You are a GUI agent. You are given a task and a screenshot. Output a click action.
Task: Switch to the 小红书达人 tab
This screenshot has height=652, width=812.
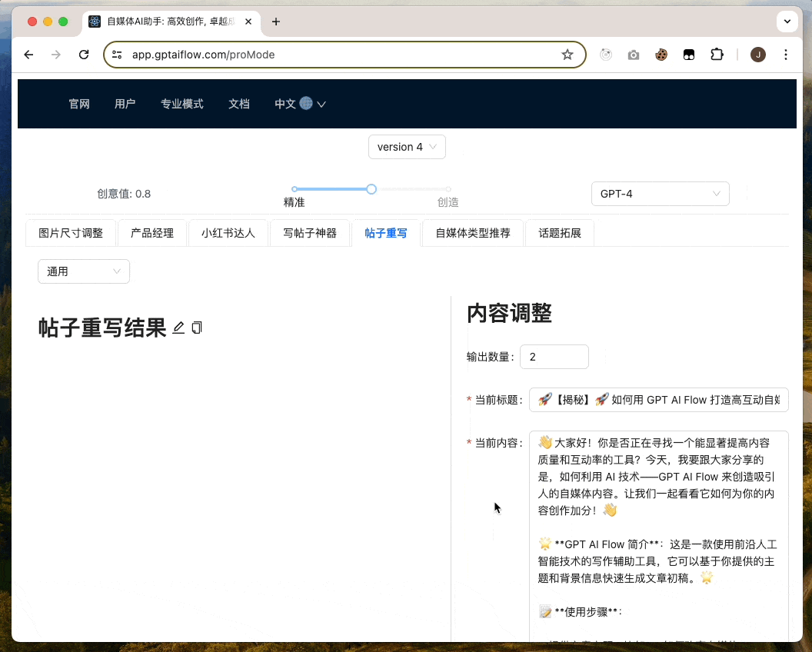(x=228, y=233)
